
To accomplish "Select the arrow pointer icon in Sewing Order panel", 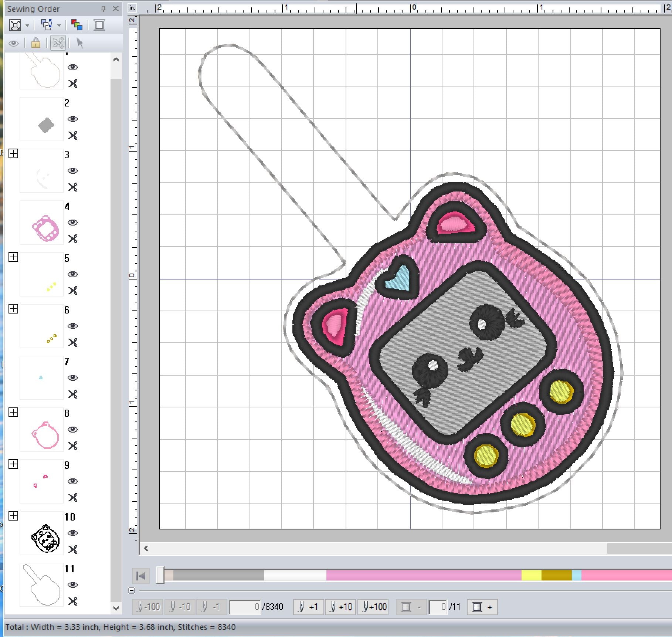I will [79, 43].
